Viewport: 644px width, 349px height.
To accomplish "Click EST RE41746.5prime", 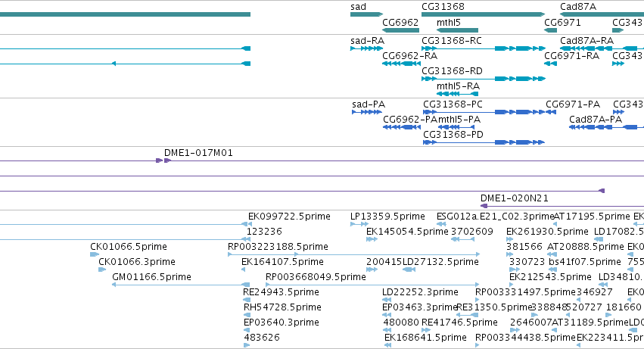I will point(459,323).
